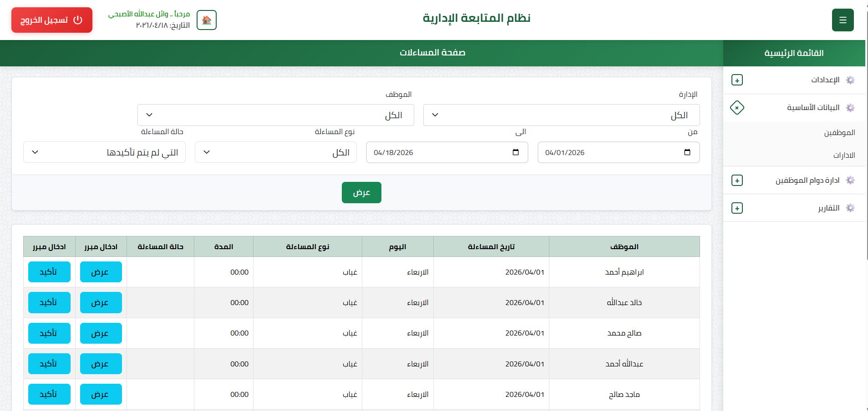Open the نوع المساءلة dropdown
868x411 pixels.
(276, 152)
